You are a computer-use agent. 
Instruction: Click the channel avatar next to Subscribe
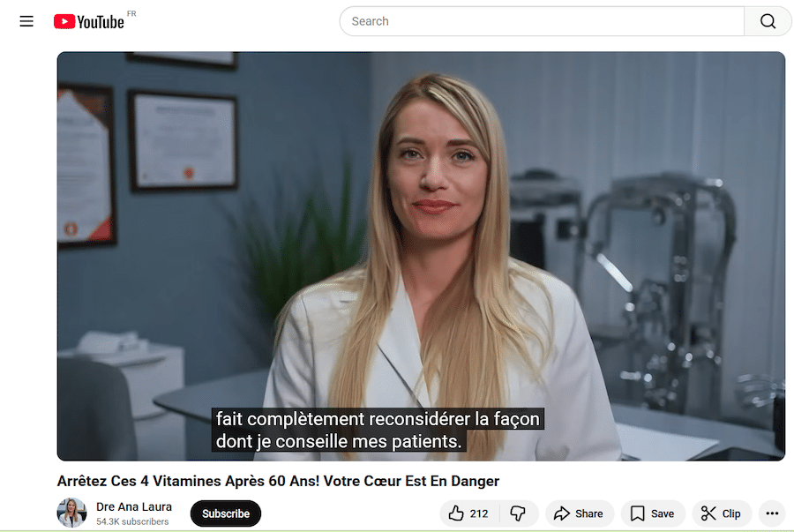pyautogui.click(x=71, y=513)
